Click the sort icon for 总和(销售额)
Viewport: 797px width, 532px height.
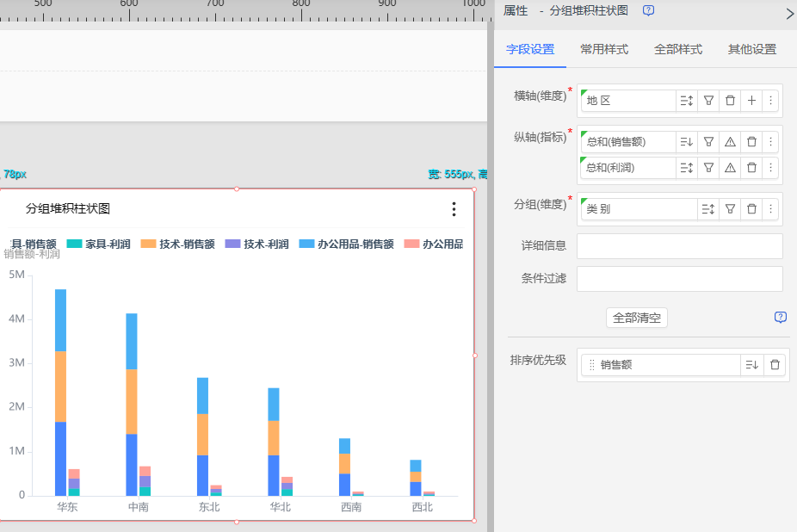[686, 142]
